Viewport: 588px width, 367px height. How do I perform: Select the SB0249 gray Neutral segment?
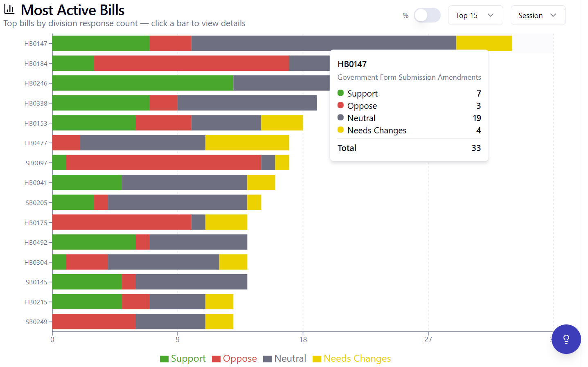[171, 322]
